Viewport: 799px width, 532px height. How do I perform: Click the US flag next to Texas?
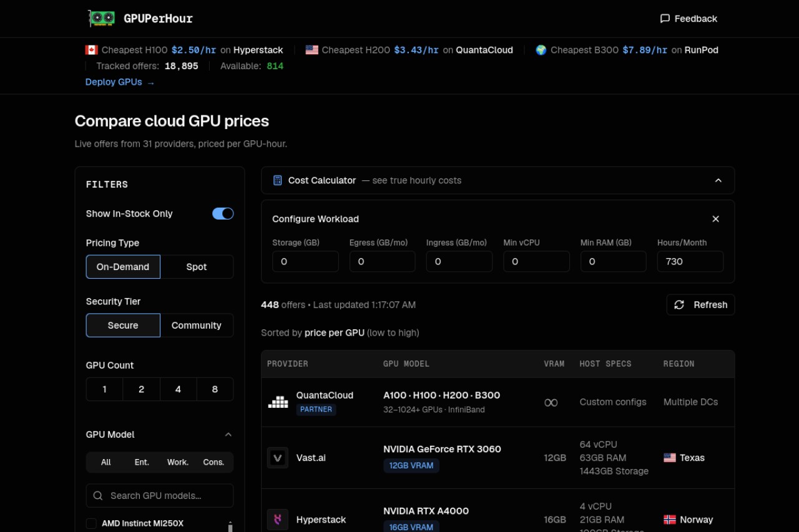670,458
